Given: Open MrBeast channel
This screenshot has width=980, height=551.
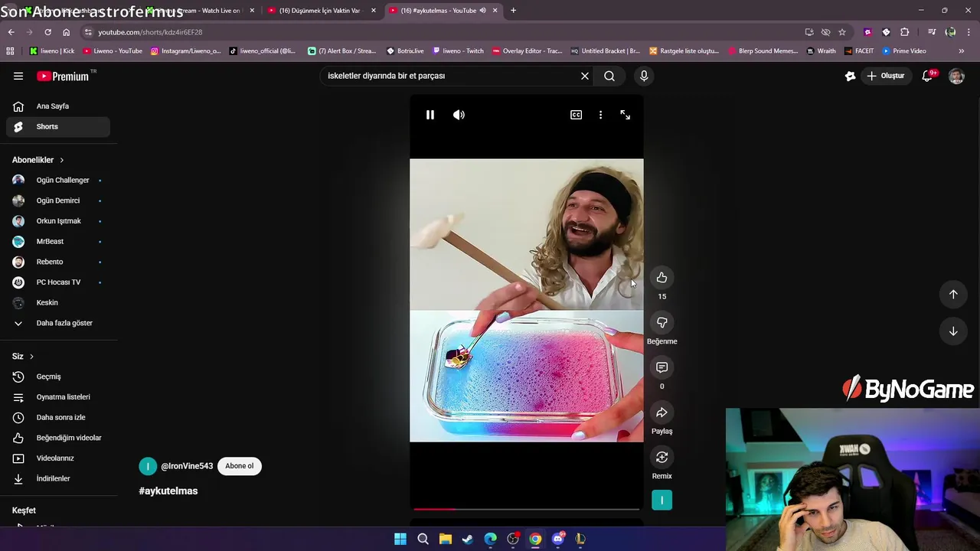Looking at the screenshot, I should 58,241.
